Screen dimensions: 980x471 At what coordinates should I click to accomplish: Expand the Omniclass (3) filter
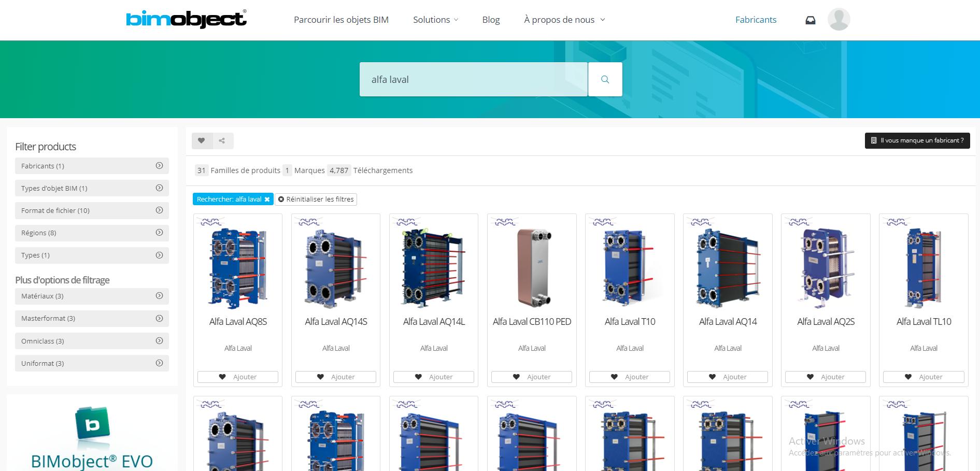point(92,341)
